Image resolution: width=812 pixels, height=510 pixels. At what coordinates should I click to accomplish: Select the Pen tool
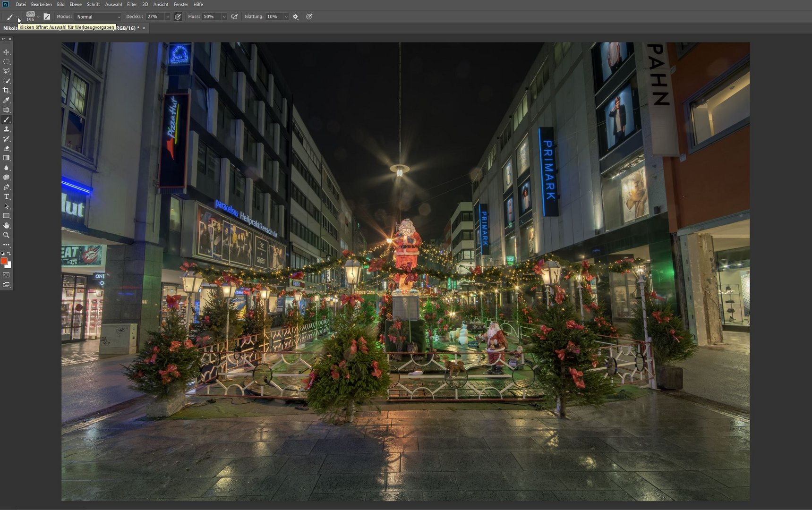point(6,187)
